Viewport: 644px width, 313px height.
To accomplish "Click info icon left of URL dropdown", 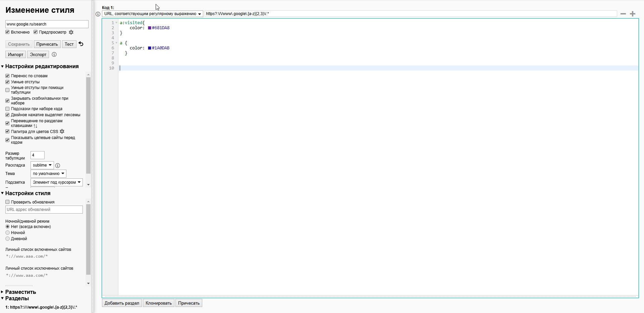I will 98,14.
